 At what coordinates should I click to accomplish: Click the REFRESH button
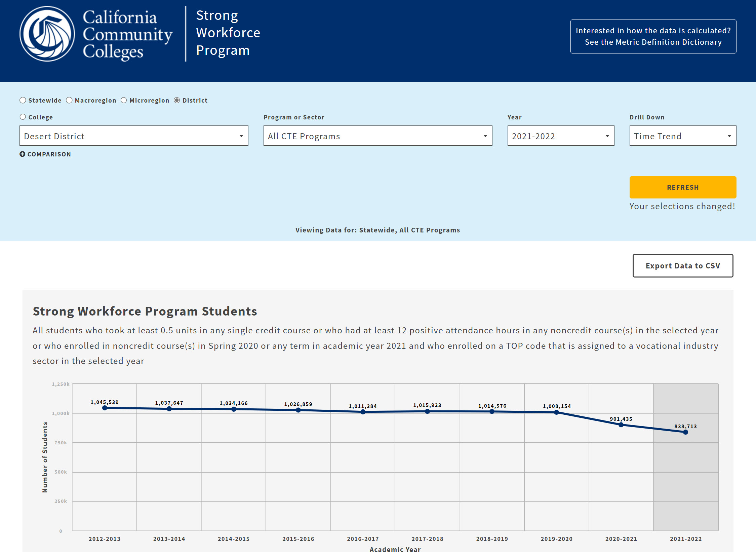(683, 187)
